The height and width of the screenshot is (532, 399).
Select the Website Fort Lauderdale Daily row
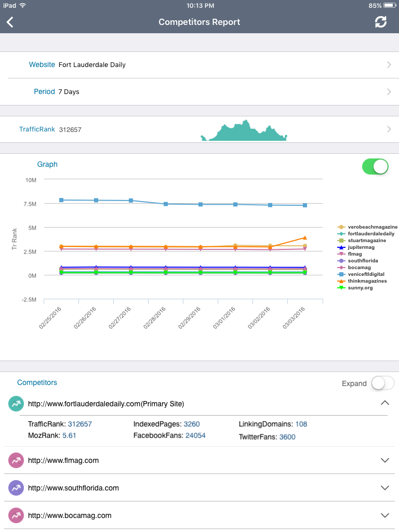pyautogui.click(x=199, y=65)
